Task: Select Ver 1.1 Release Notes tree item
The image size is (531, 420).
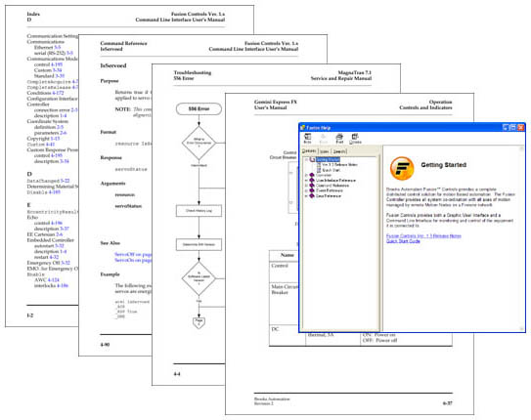Action: pos(339,165)
